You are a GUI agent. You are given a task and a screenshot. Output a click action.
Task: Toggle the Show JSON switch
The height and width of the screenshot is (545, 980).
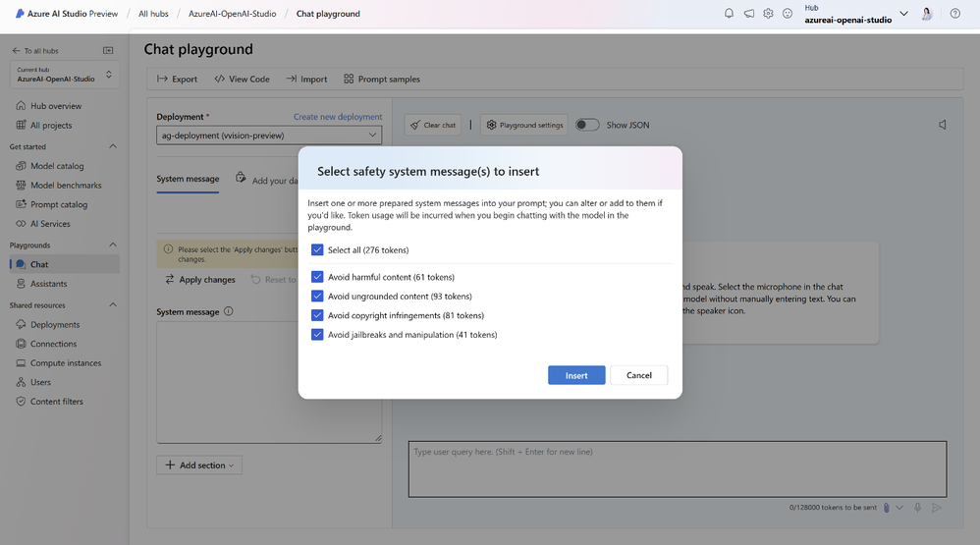point(587,125)
